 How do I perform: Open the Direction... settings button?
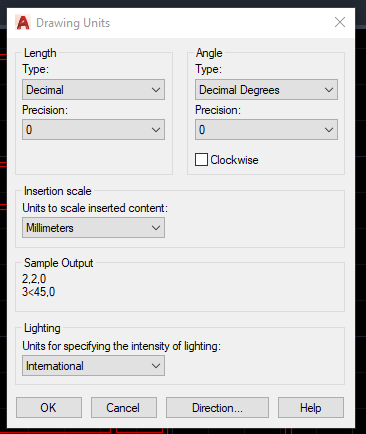click(217, 407)
